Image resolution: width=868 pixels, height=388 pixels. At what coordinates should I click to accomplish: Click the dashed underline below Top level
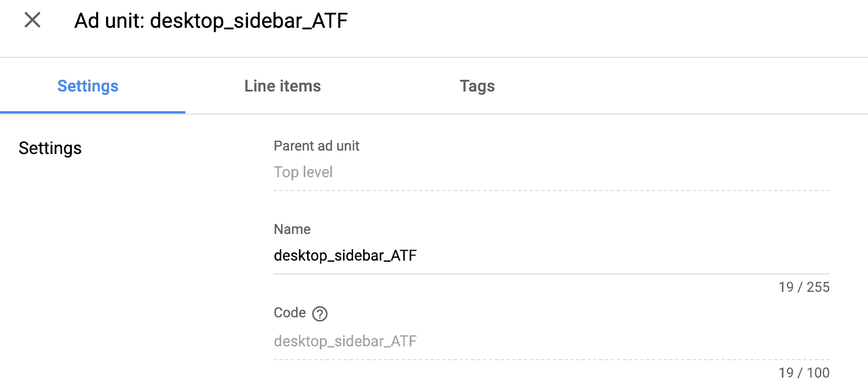[x=551, y=190]
